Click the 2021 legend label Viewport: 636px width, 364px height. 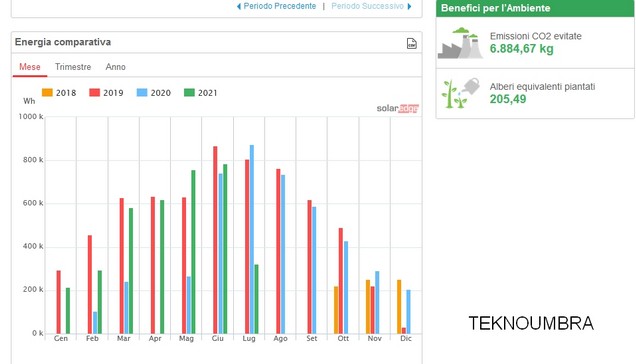tap(208, 93)
